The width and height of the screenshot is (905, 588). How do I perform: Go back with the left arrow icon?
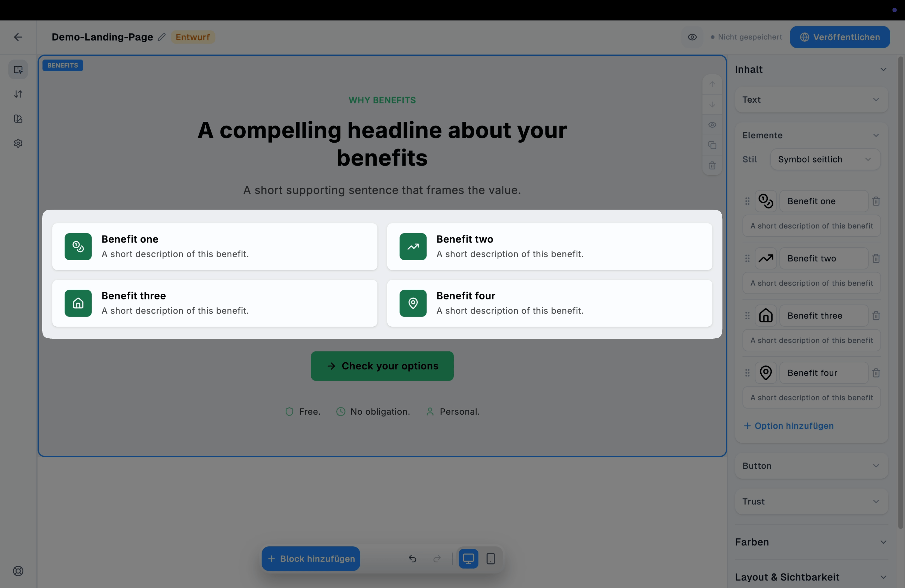pos(18,37)
